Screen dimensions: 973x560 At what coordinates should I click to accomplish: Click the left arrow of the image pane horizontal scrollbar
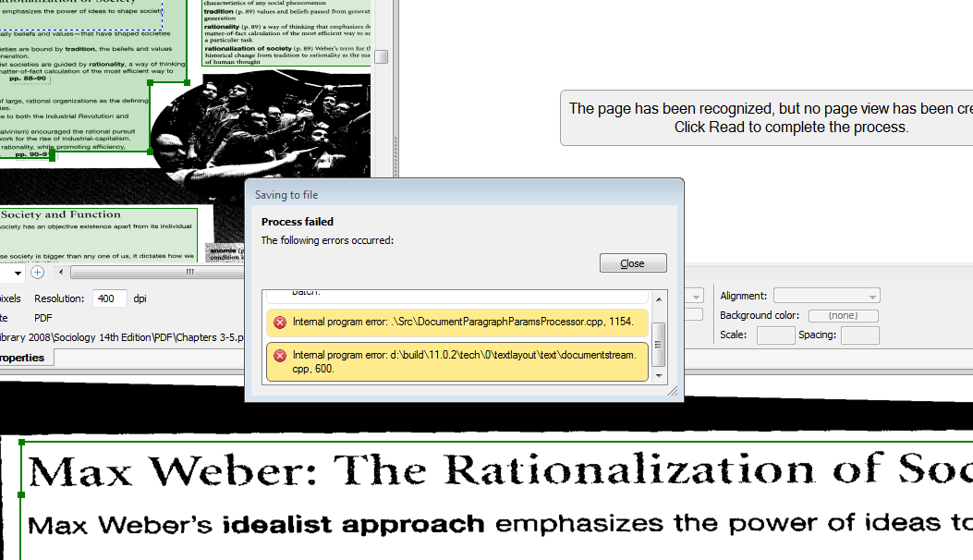click(61, 272)
